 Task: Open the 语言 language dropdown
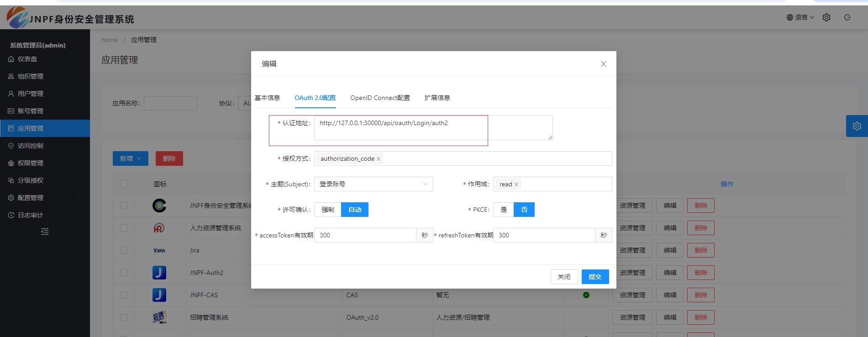[800, 17]
